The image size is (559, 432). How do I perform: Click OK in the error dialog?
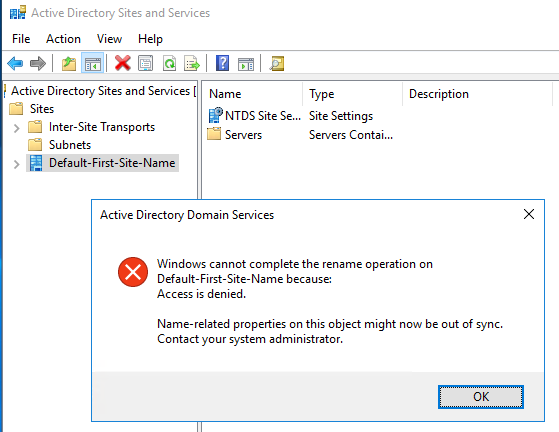(481, 397)
